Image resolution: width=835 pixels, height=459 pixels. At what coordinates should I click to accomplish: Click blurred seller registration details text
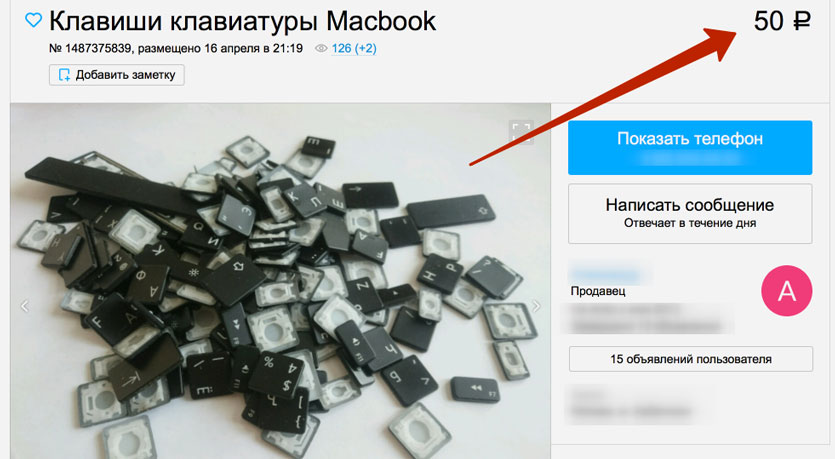[x=650, y=318]
